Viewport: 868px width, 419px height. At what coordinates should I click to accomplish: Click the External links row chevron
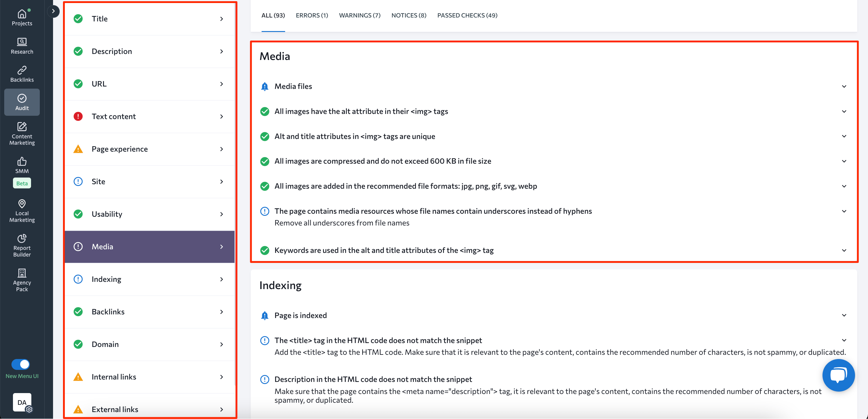[222, 410]
